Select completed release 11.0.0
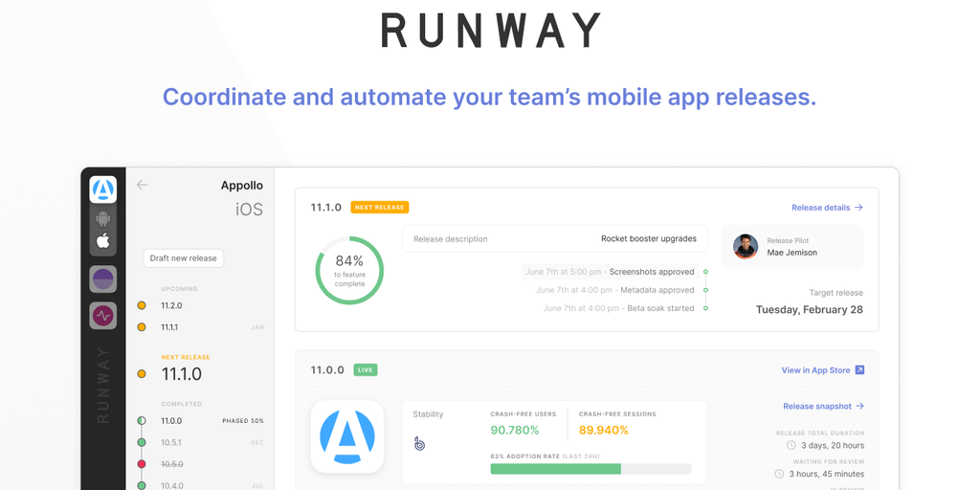The width and height of the screenshot is (980, 490). tap(171, 421)
